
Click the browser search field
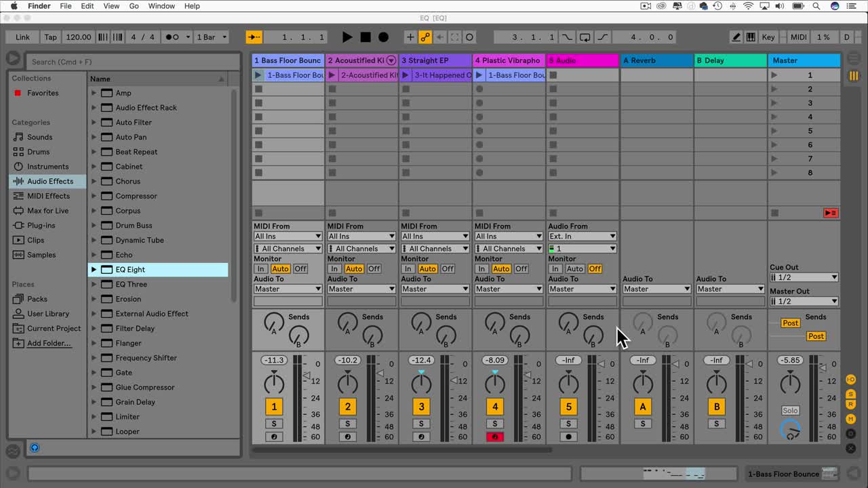133,62
